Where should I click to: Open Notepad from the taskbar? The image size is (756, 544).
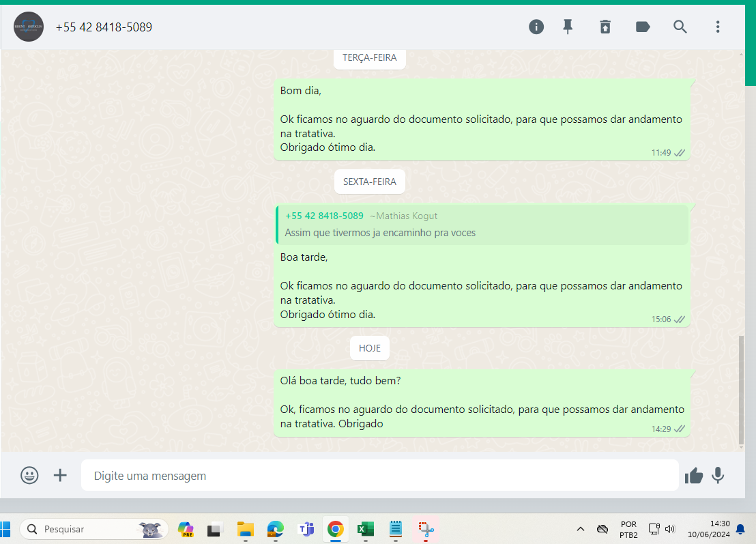[395, 529]
